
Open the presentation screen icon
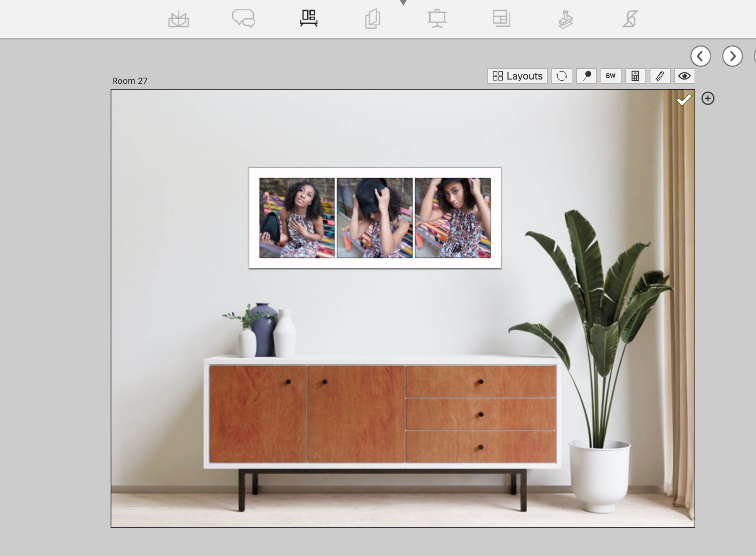pyautogui.click(x=437, y=19)
